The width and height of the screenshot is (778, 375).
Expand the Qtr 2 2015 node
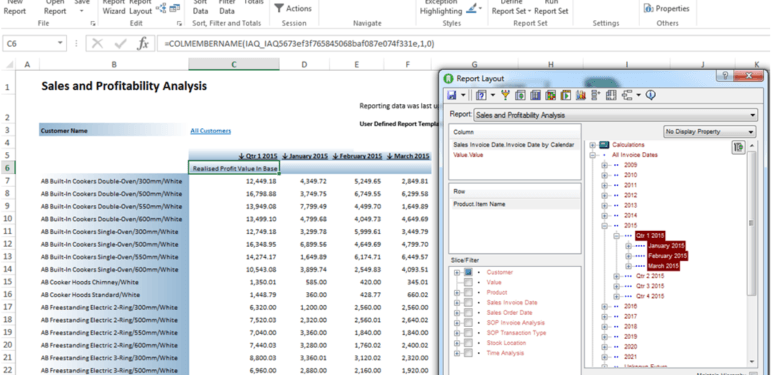[617, 276]
